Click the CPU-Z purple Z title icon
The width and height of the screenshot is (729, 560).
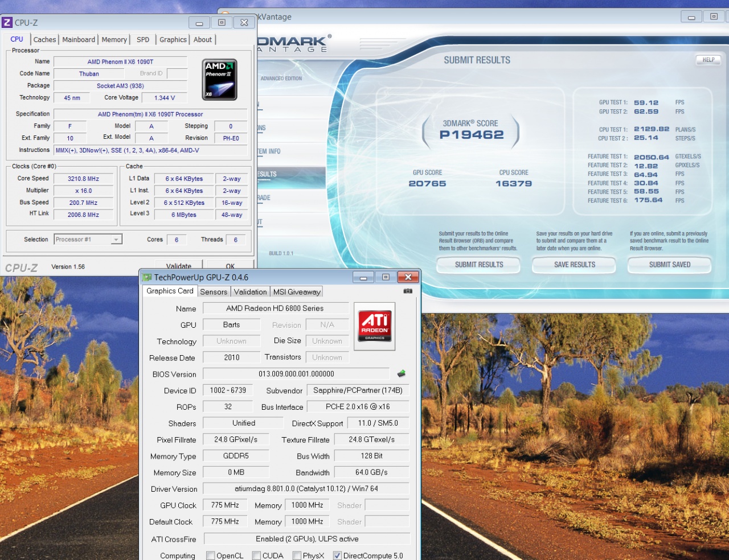tap(7, 23)
